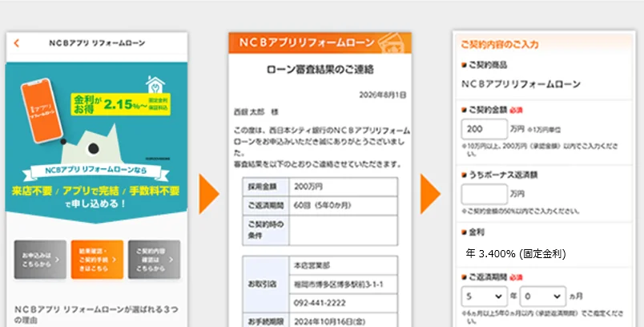Tap gray ご契約内容確認はこちらから button
Screen dimensions: 644x327
pos(154,260)
